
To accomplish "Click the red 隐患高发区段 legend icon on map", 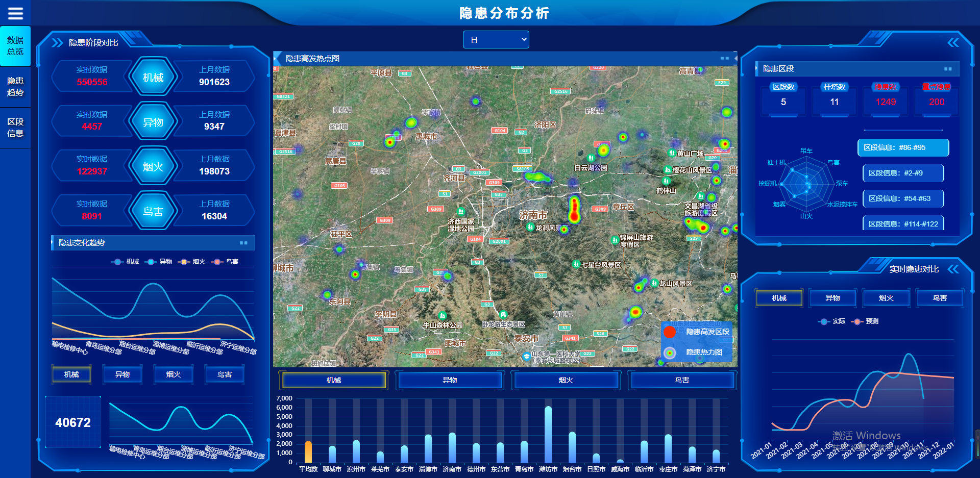I will point(670,332).
